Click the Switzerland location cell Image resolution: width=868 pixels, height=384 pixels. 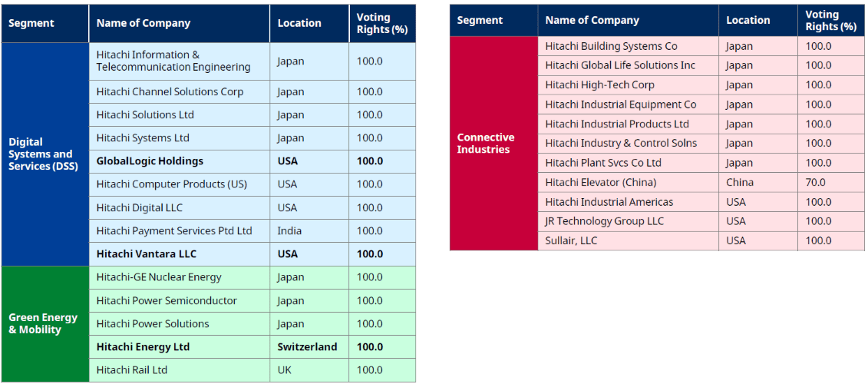pos(307,346)
